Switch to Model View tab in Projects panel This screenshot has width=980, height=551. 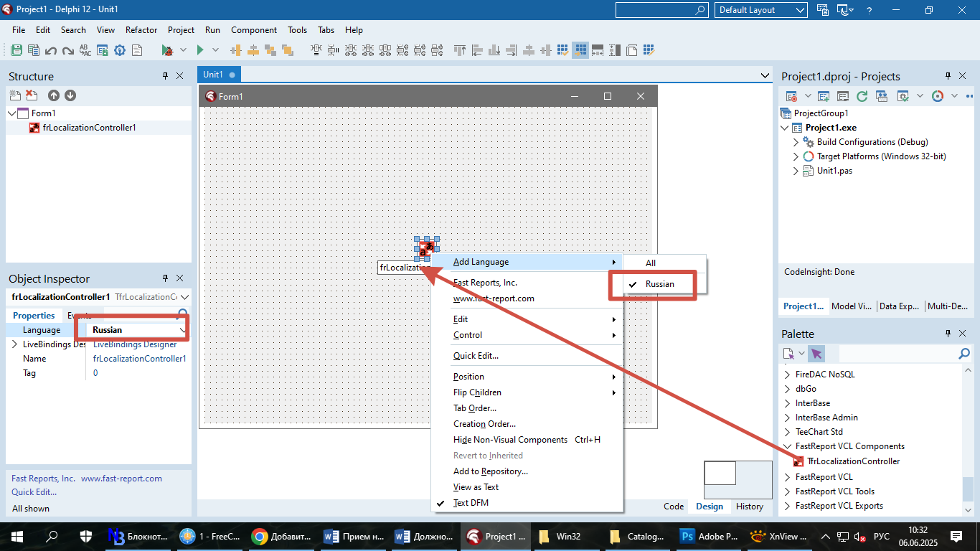852,306
